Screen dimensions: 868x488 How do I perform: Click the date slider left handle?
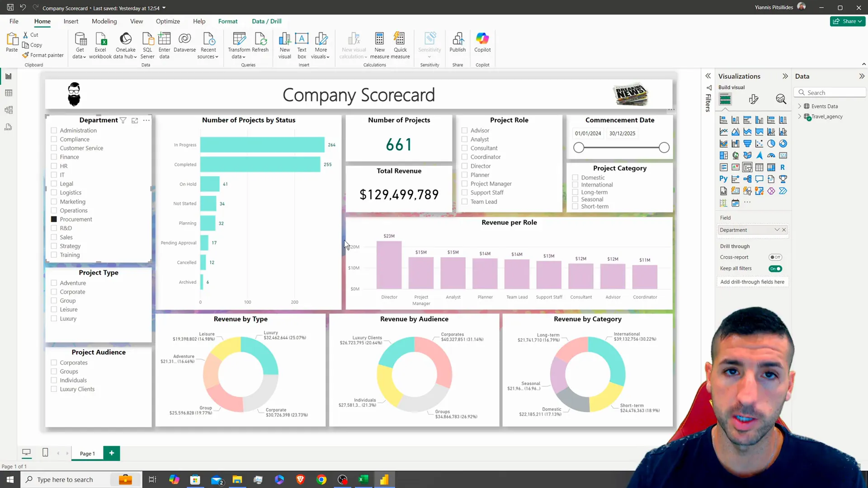[579, 147]
